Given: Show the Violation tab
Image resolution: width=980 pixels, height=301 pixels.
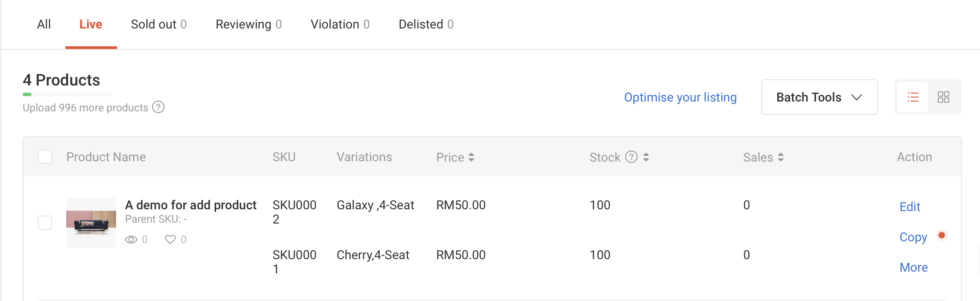Looking at the screenshot, I should tap(340, 24).
